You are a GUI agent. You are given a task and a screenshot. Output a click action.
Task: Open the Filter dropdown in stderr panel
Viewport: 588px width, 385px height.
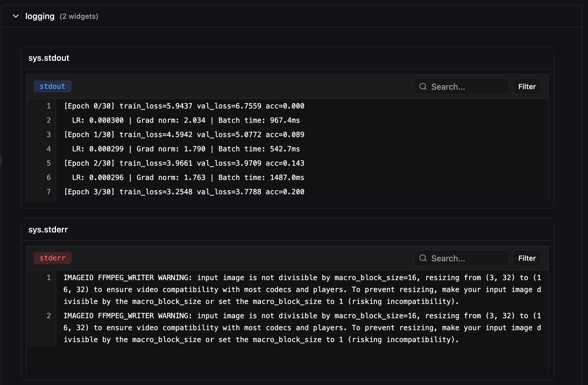click(x=527, y=258)
